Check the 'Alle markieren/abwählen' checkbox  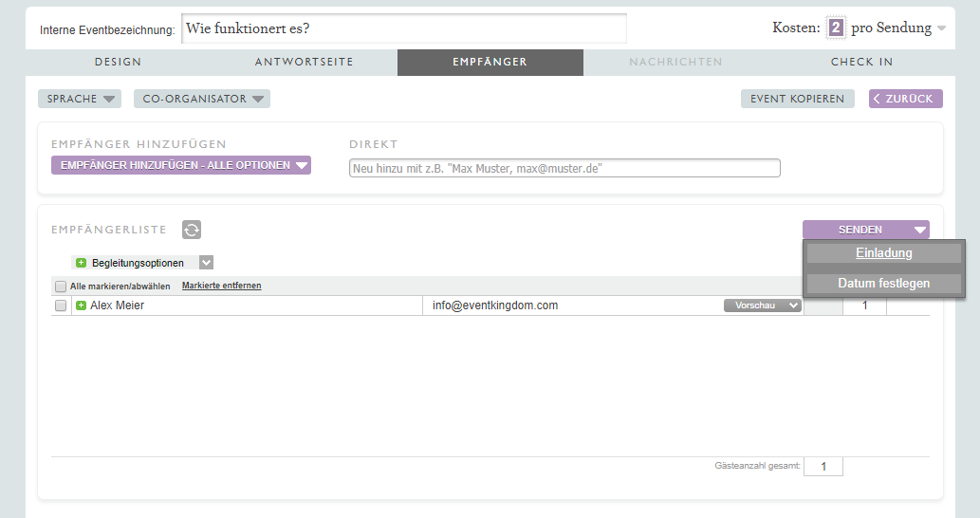point(61,287)
